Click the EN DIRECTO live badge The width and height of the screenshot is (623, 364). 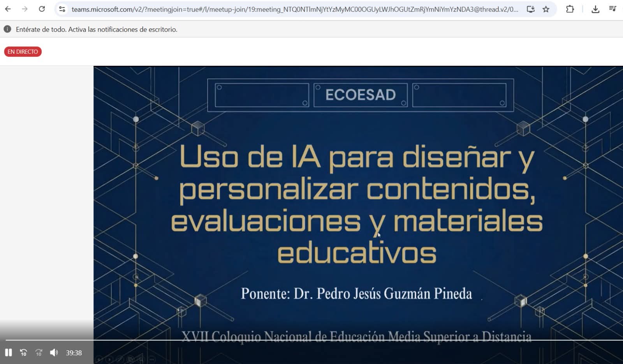pos(23,51)
